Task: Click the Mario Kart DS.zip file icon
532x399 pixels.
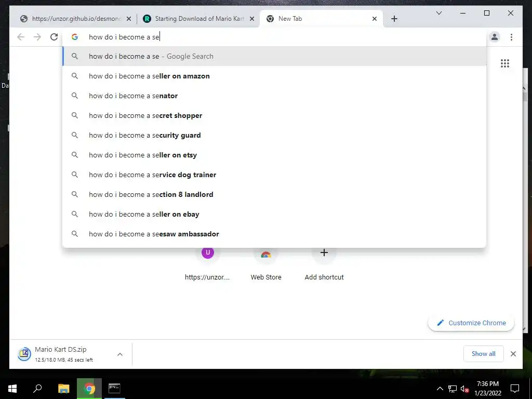Action: 24,354
